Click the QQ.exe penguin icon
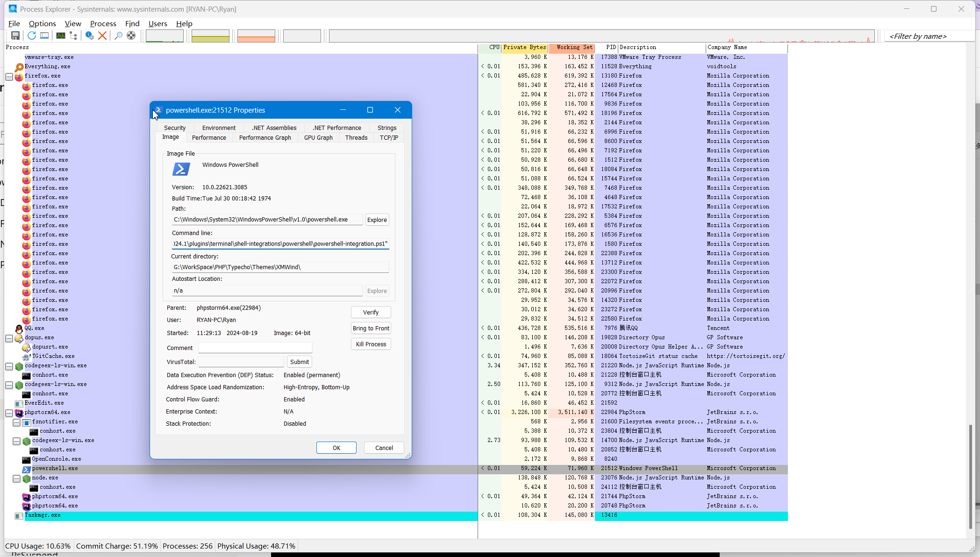The width and height of the screenshot is (980, 557). click(x=19, y=328)
